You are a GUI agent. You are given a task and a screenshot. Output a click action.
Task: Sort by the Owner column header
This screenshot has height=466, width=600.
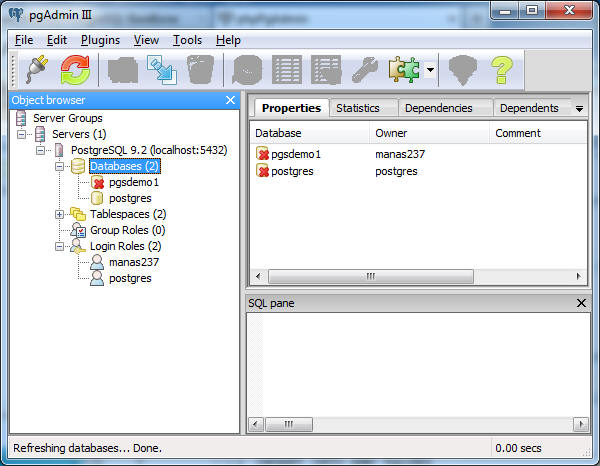click(429, 133)
